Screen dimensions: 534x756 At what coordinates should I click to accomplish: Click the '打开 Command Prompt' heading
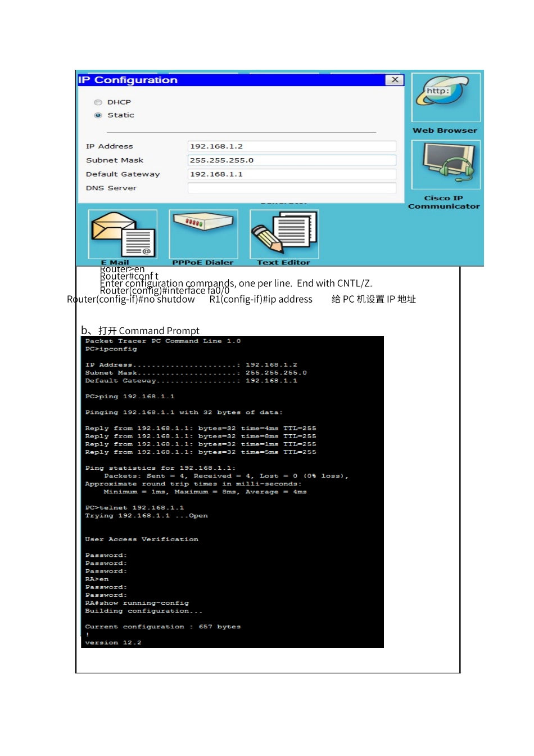(149, 331)
